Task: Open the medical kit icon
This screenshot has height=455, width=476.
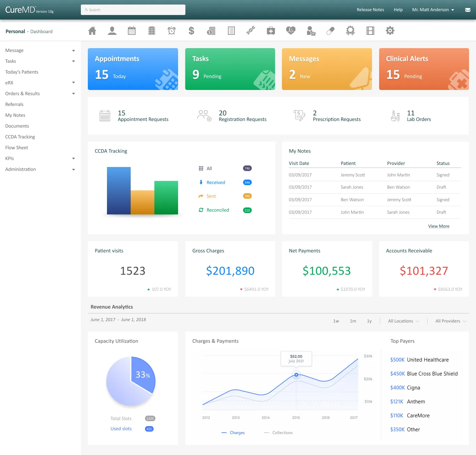Action: pos(271,31)
